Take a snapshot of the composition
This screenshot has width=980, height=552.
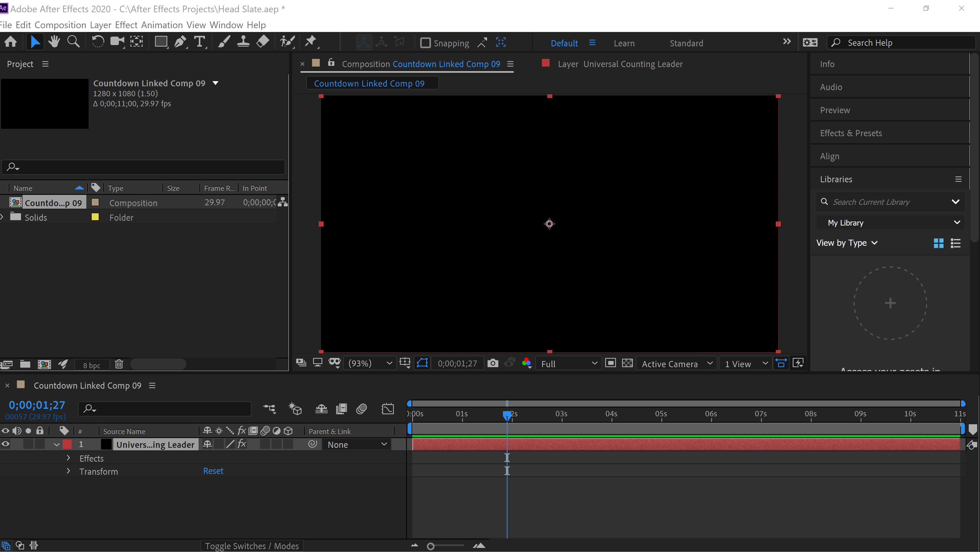click(x=493, y=363)
